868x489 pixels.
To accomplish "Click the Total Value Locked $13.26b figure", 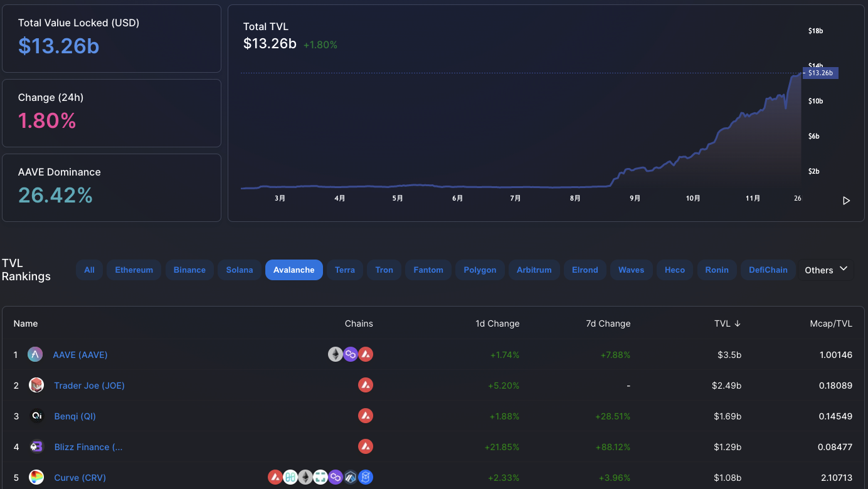I will 59,46.
